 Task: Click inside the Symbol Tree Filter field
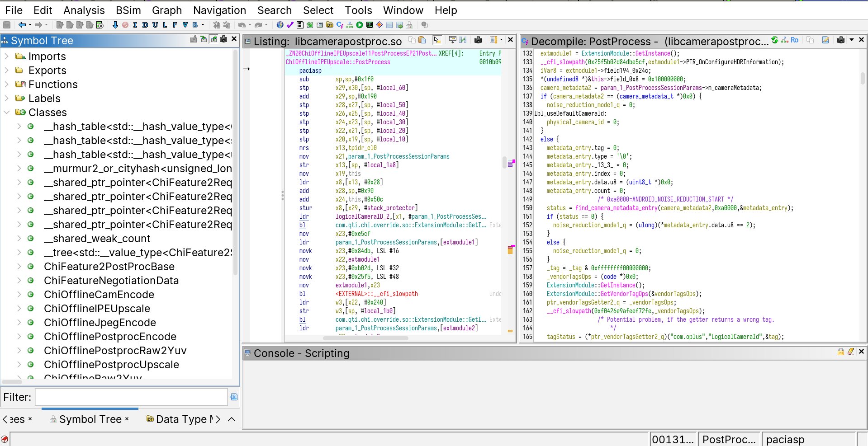(131, 397)
